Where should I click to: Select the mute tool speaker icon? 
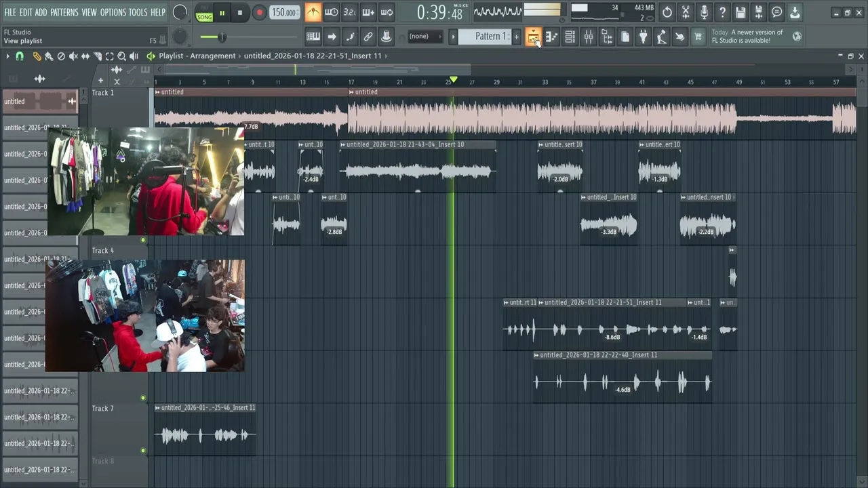[73, 56]
